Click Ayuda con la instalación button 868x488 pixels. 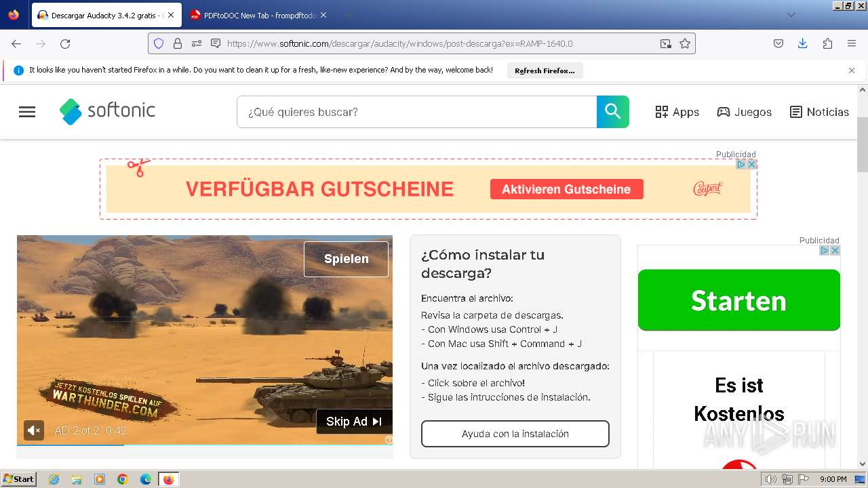515,434
